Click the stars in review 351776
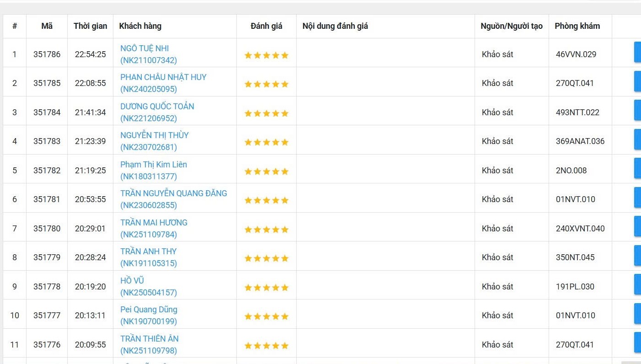Viewport: 641px width, 364px height. (x=266, y=346)
